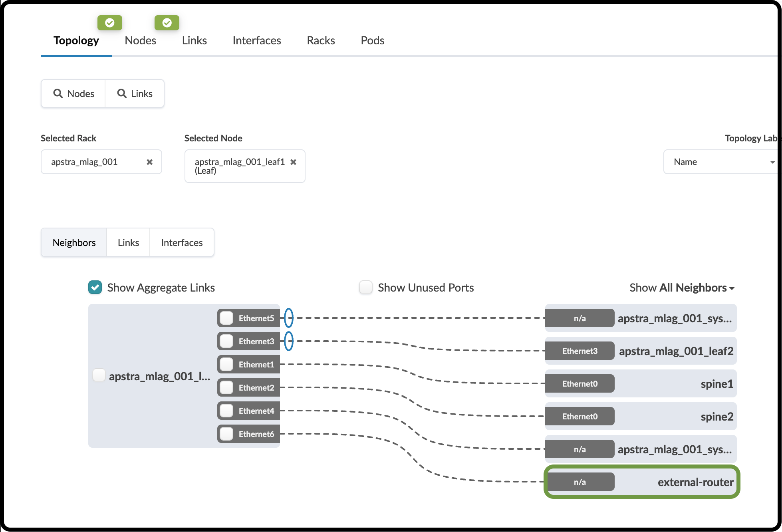Click Ethernet0 port label on spine2
782x532 pixels.
click(580, 416)
